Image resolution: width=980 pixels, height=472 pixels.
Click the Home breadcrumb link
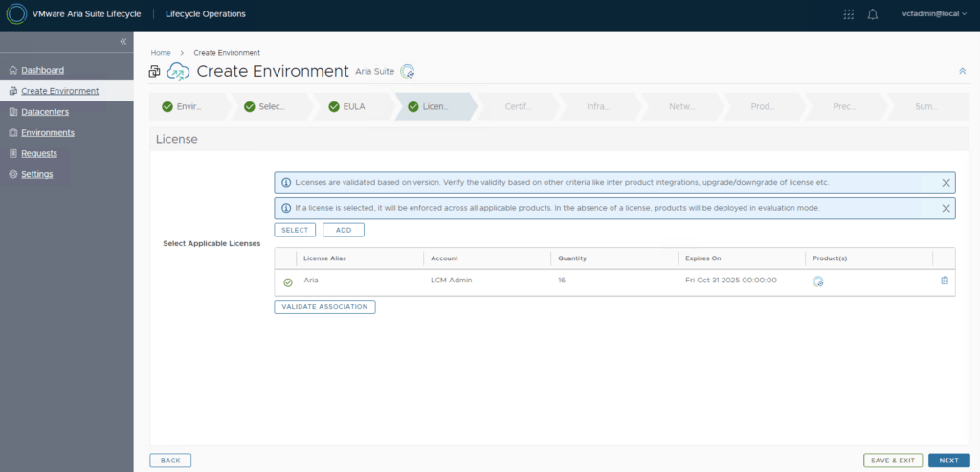coord(161,53)
